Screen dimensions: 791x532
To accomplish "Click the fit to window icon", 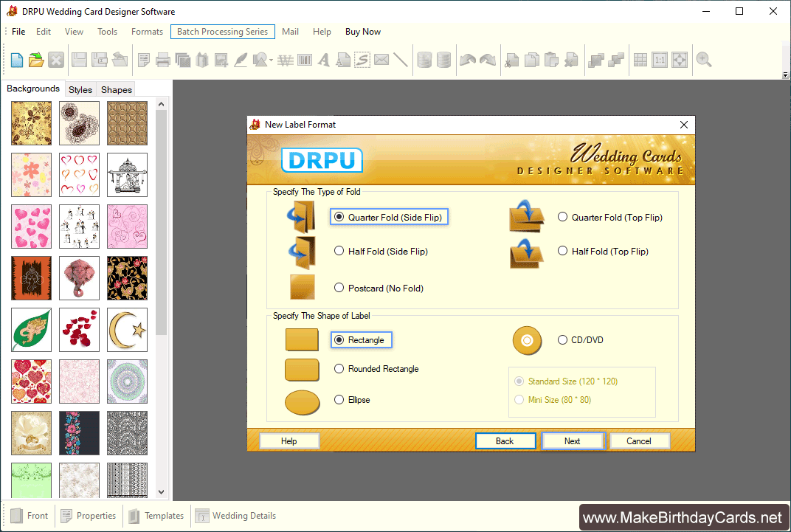I will (x=680, y=60).
